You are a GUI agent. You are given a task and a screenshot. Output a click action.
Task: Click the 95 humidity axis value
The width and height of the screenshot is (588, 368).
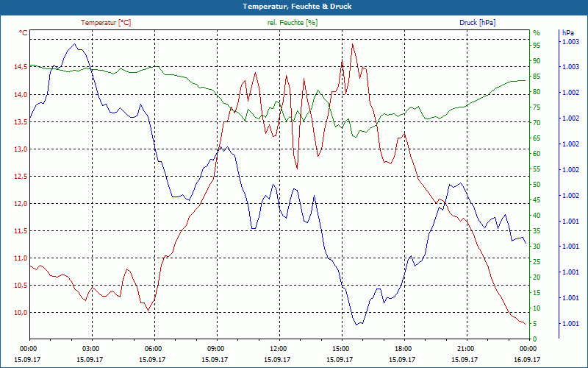537,46
